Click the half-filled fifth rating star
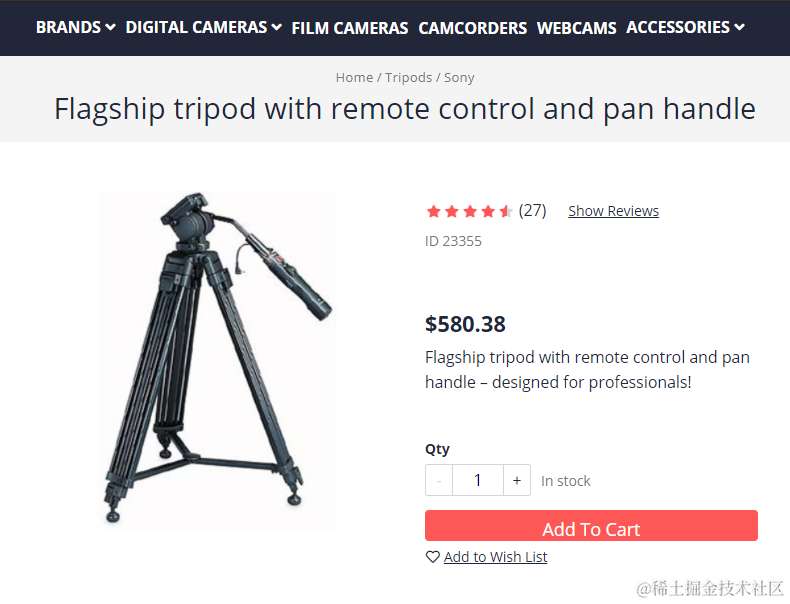The width and height of the screenshot is (790, 604). (506, 211)
